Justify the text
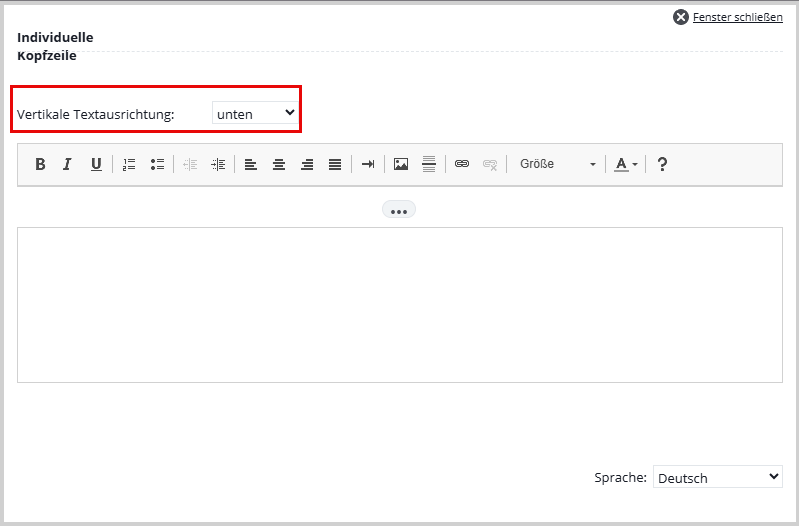The height and width of the screenshot is (526, 799). click(335, 164)
